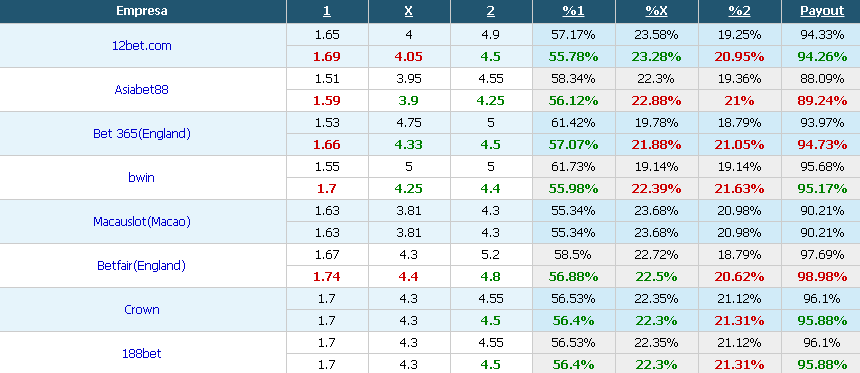Sort by the 2 column header
Image resolution: width=860 pixels, height=373 pixels.
click(x=491, y=11)
